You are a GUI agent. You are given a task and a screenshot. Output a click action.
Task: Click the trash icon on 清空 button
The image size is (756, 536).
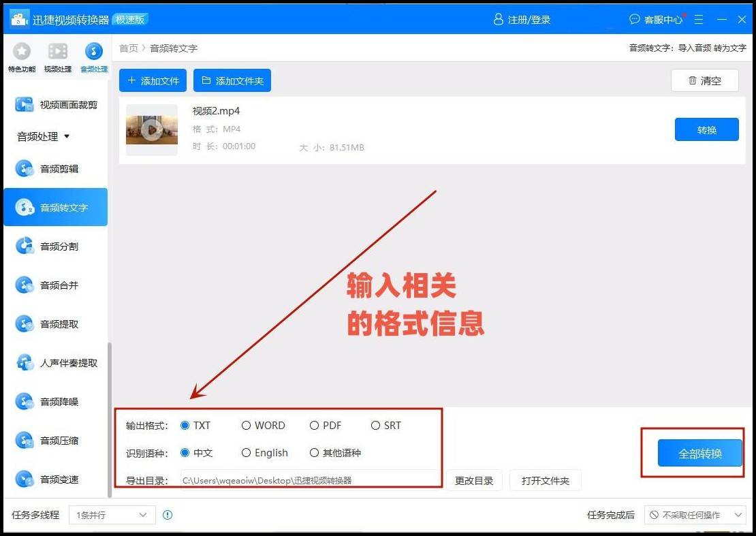pos(693,80)
